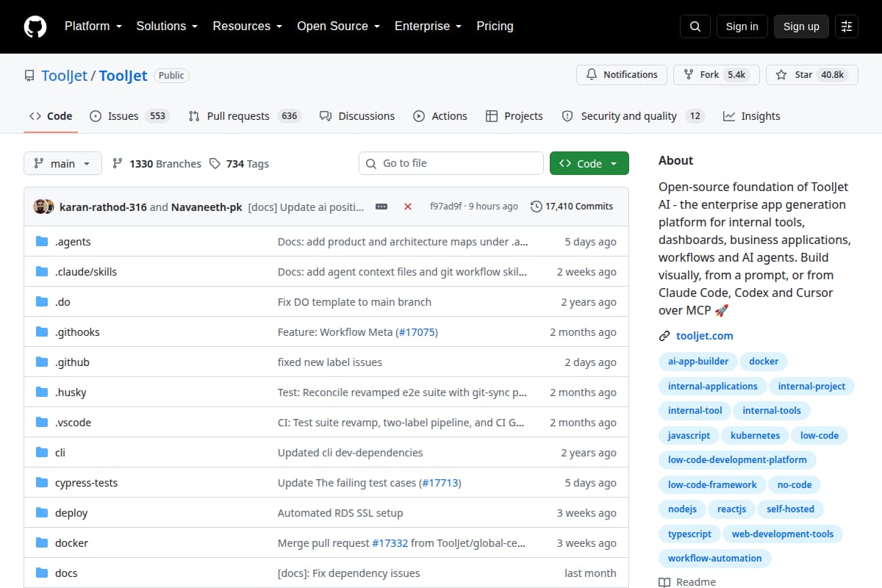Switch to the Actions tab
This screenshot has height=588, width=882.
(440, 116)
